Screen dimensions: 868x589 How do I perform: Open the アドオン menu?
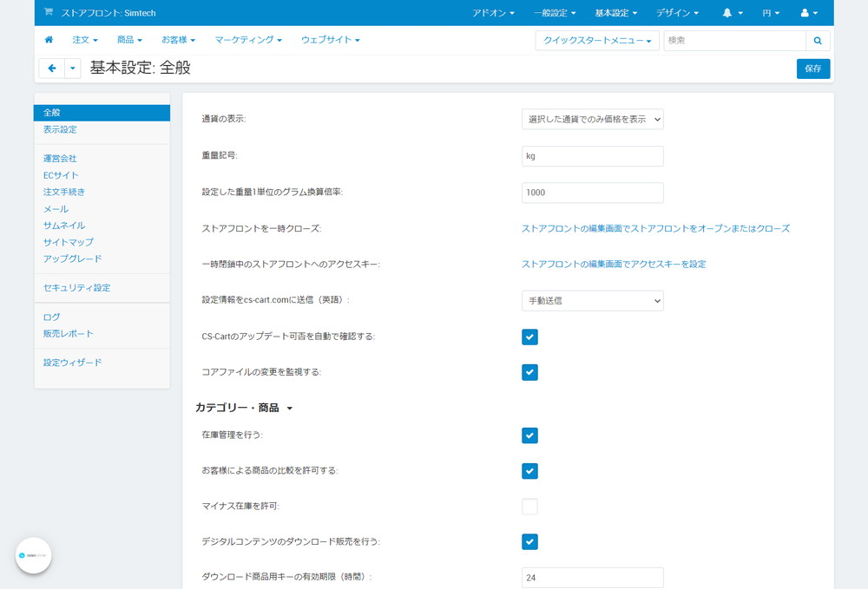(x=493, y=13)
